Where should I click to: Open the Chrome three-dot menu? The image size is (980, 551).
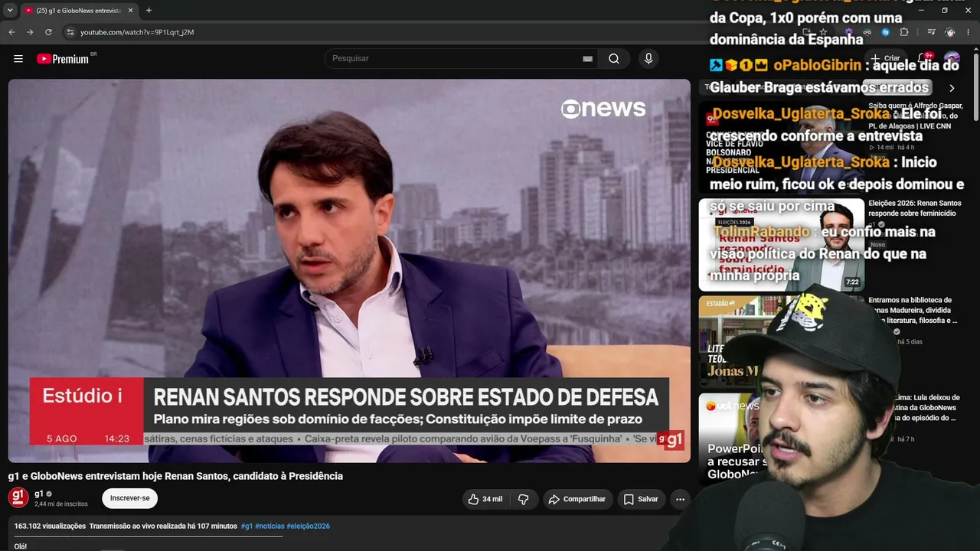969,32
